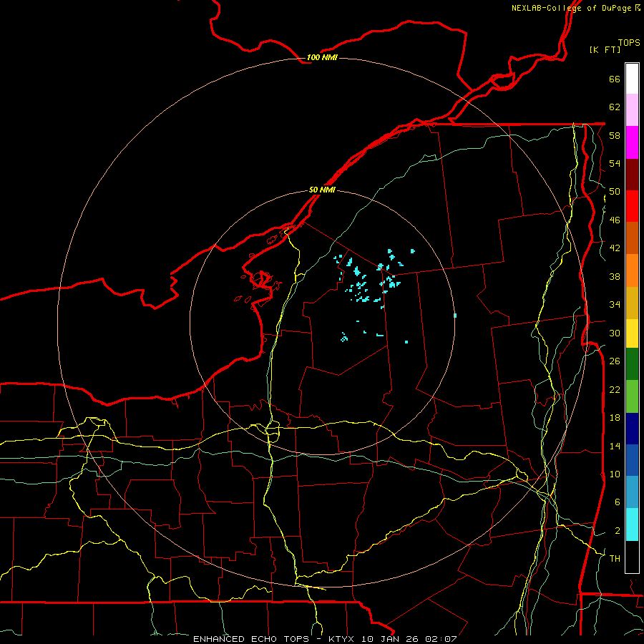
Task: Click the magenta 58 kft legend swatch
Action: 632,142
